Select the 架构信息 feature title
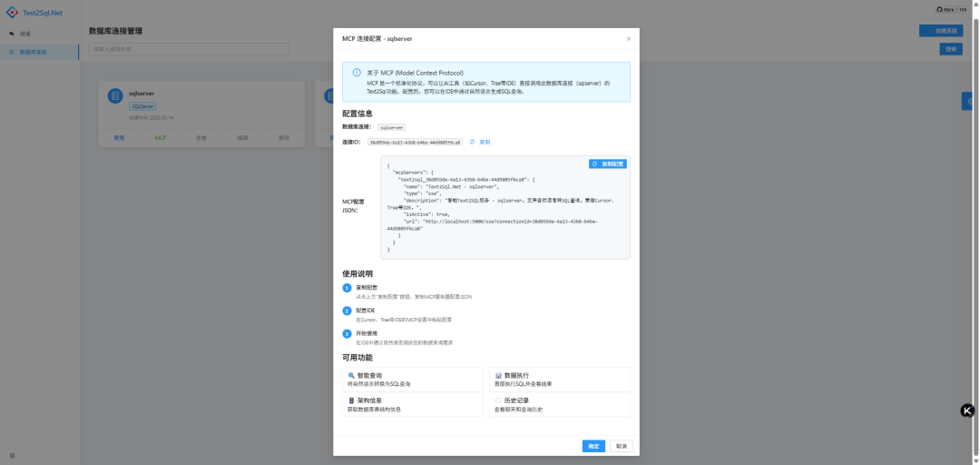Image resolution: width=980 pixels, height=465 pixels. (x=369, y=400)
